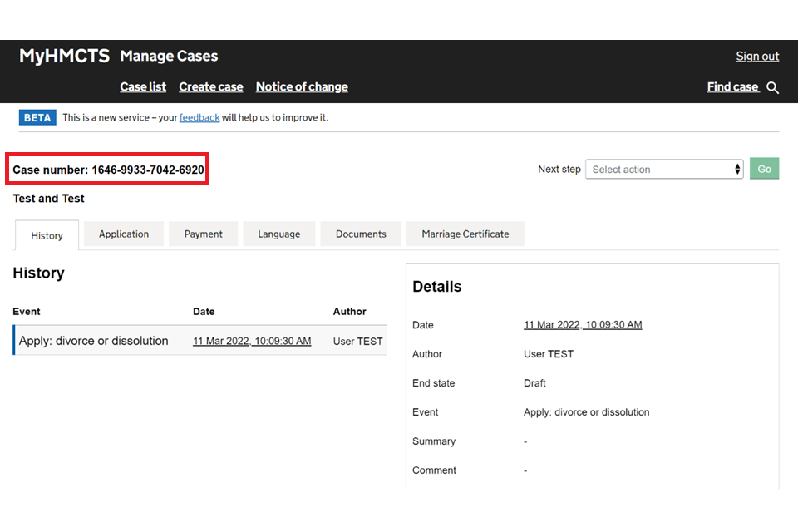Switch to the Payment tab

pyautogui.click(x=204, y=234)
